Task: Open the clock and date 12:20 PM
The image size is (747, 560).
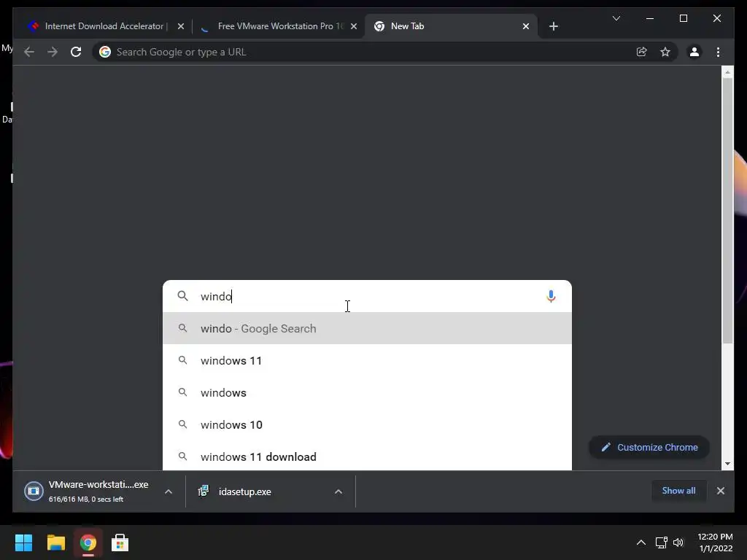Action: click(x=715, y=542)
